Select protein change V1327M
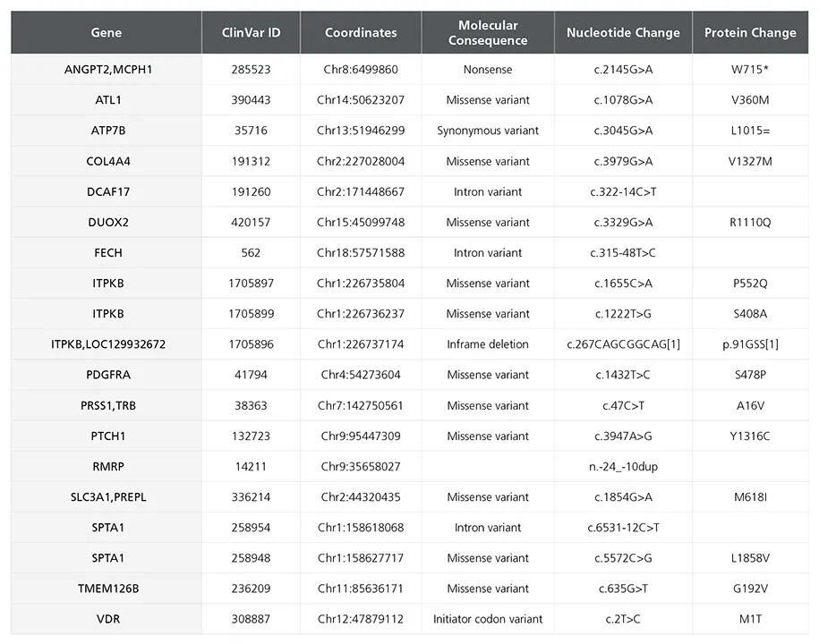 (750, 161)
